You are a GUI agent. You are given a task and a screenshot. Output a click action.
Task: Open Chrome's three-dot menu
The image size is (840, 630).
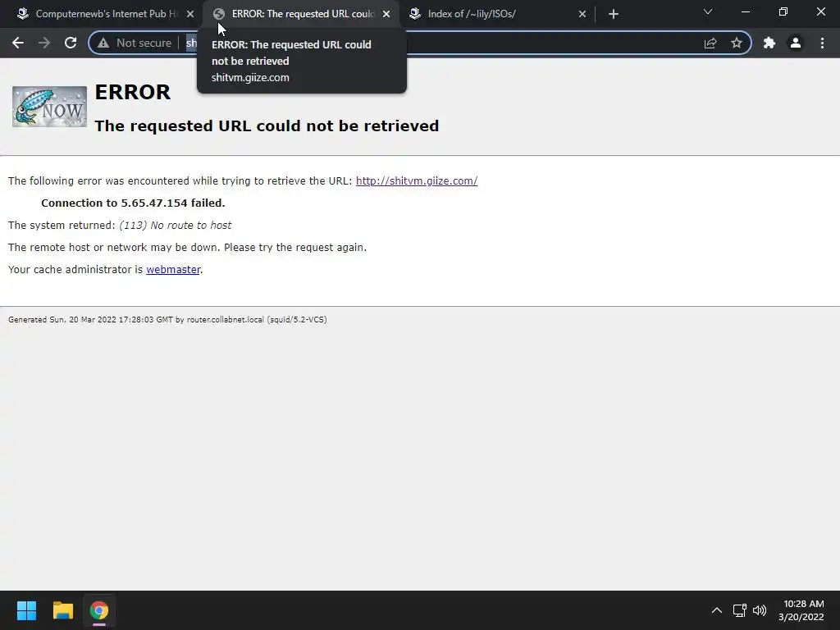[822, 43]
